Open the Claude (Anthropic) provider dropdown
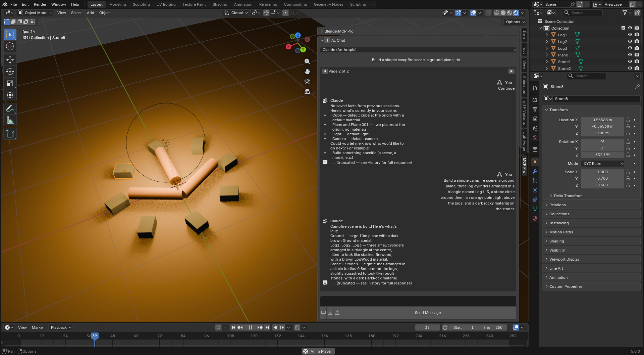Viewport: 644px width, 355px height. (x=418, y=50)
